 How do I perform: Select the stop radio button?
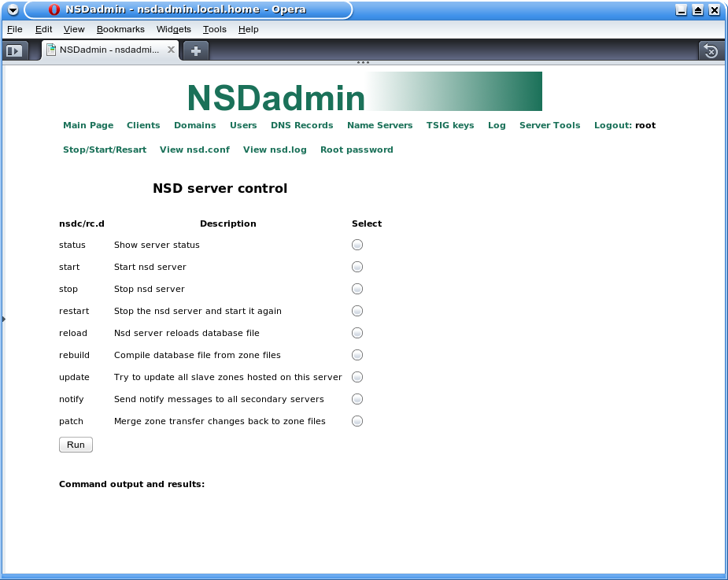click(x=357, y=289)
